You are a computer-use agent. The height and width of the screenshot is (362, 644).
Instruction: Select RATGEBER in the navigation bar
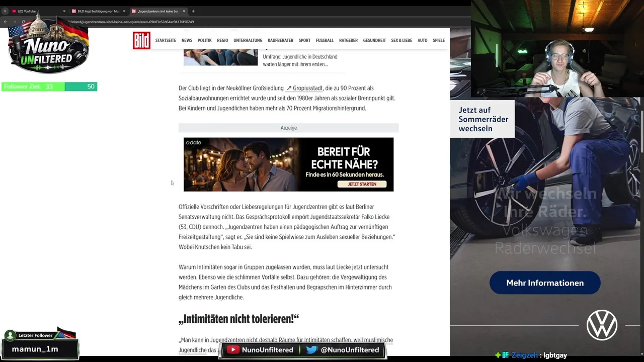(x=348, y=40)
